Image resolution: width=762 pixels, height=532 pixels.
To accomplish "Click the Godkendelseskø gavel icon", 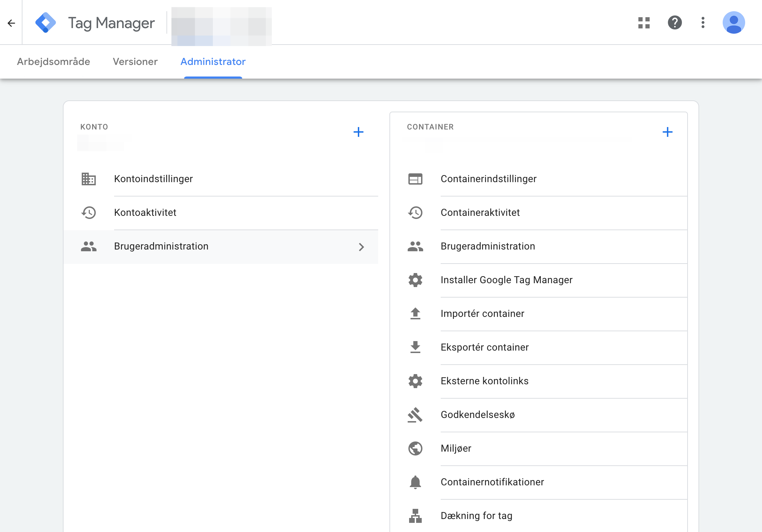I will 415,415.
